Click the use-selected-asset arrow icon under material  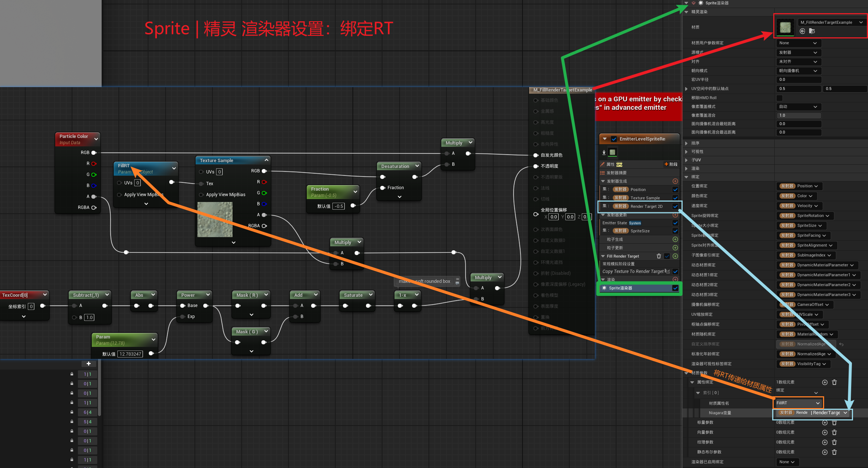coord(803,31)
